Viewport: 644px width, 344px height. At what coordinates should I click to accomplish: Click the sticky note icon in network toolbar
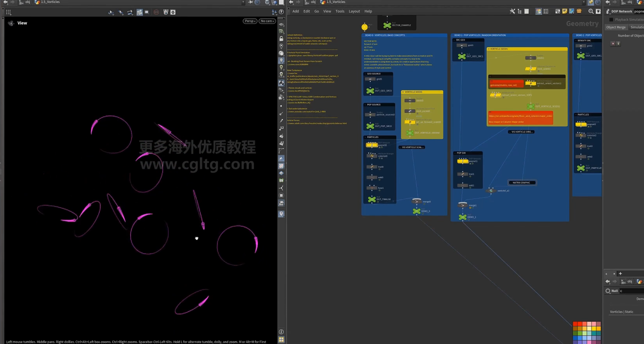[565, 11]
